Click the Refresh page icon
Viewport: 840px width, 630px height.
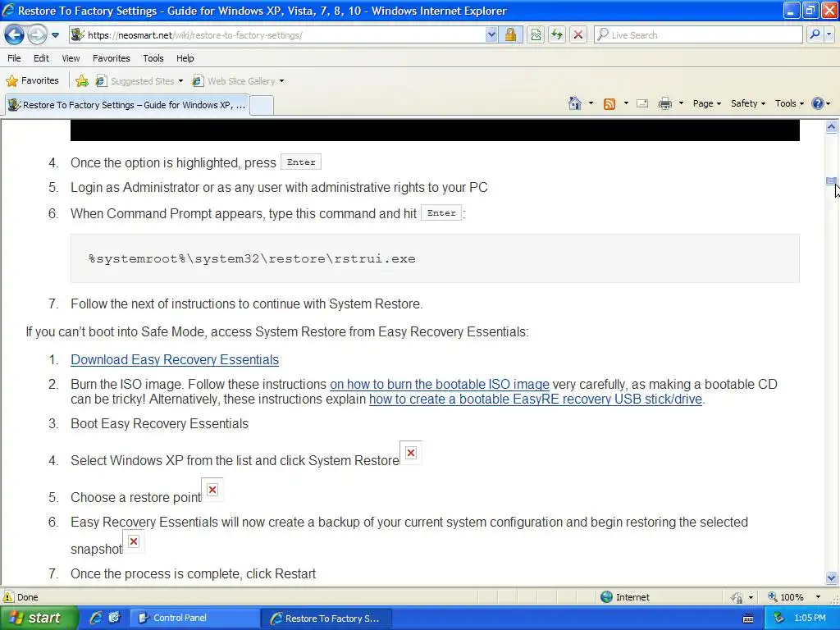(x=557, y=35)
